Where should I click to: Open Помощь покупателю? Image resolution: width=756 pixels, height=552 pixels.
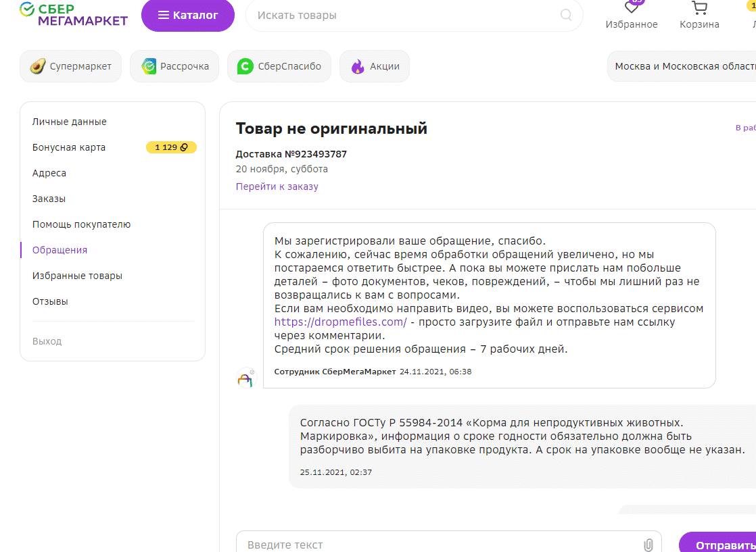(x=81, y=224)
